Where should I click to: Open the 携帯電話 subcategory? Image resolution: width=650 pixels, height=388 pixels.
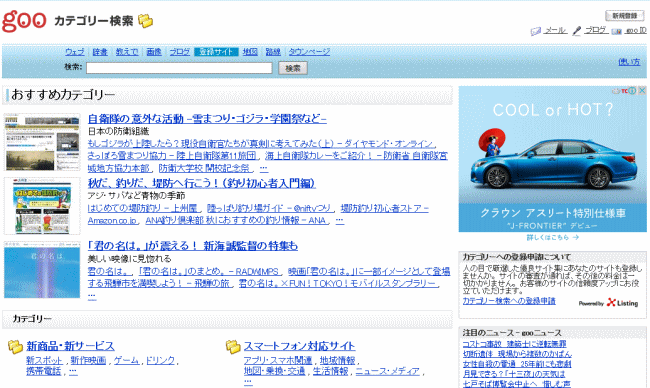tap(44, 371)
